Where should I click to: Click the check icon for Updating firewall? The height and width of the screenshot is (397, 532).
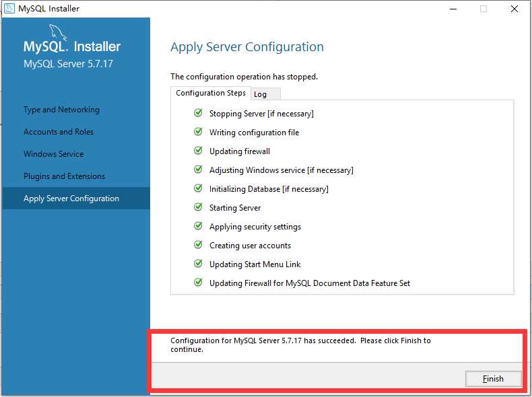coord(198,151)
